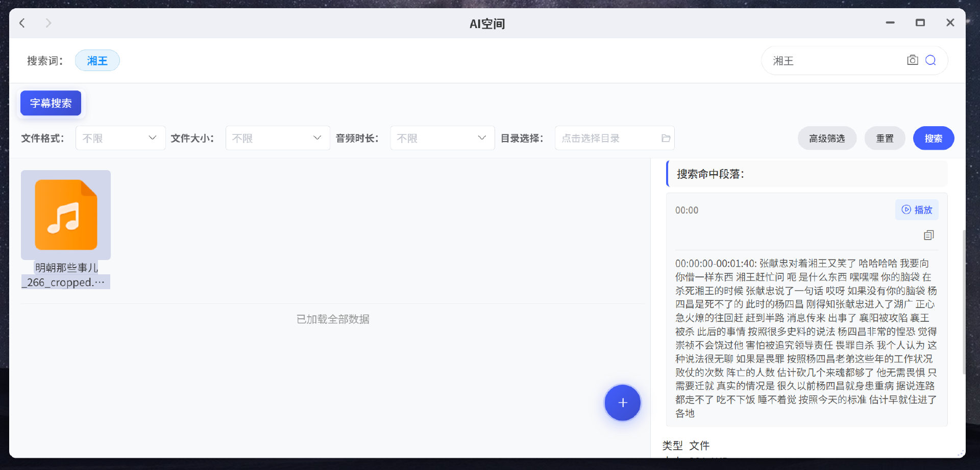Click the camera image-search icon
This screenshot has height=470, width=980.
pos(913,60)
